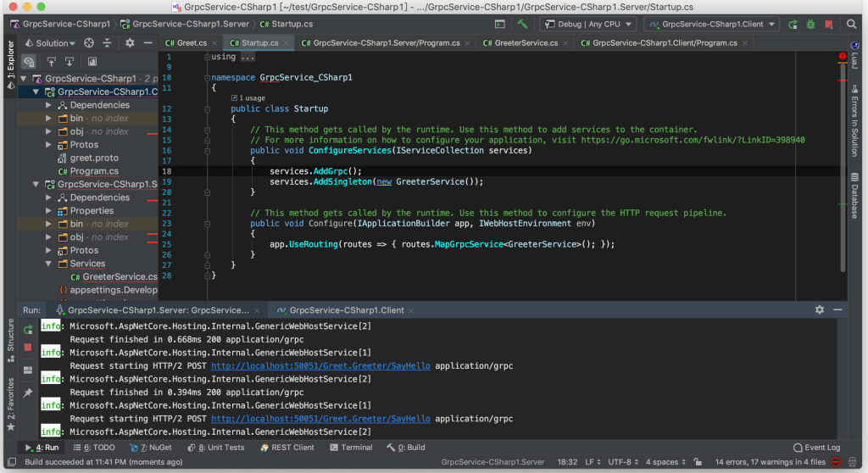868x473 pixels.
Task: Pin the Run tab with pin icon
Action: click(x=28, y=392)
